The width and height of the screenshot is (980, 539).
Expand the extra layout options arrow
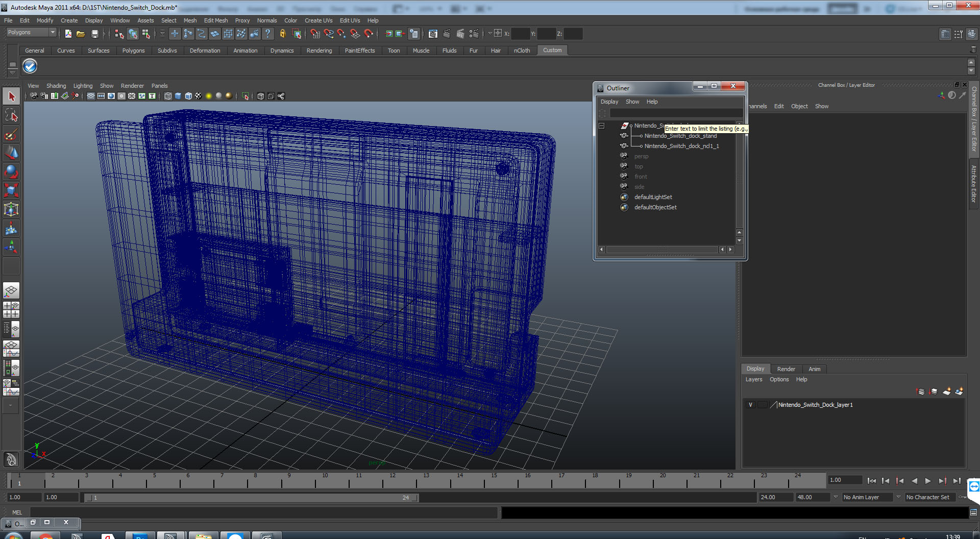pos(11,405)
